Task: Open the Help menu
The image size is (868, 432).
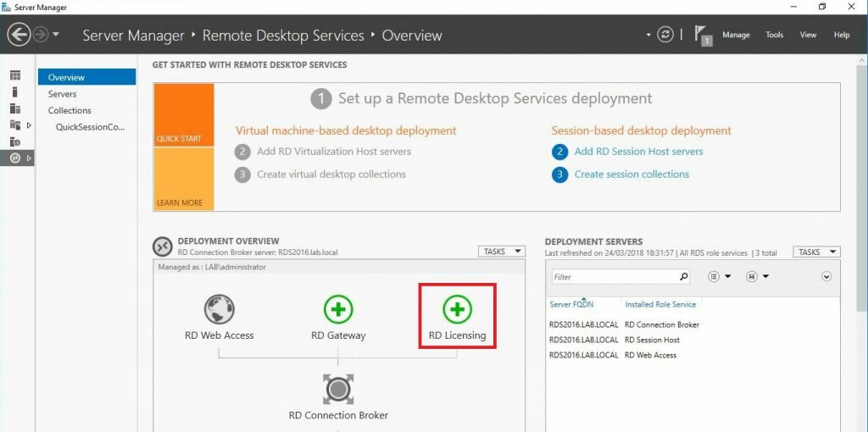Action: click(842, 35)
